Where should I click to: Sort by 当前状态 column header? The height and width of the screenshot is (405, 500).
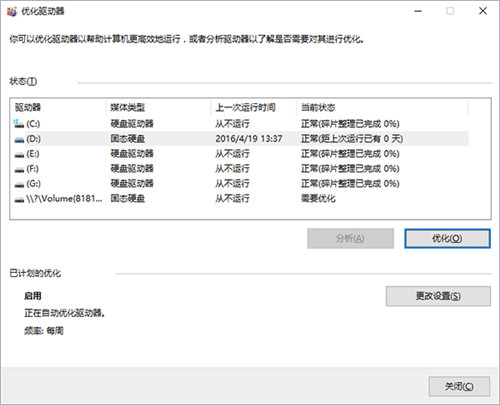pos(383,107)
